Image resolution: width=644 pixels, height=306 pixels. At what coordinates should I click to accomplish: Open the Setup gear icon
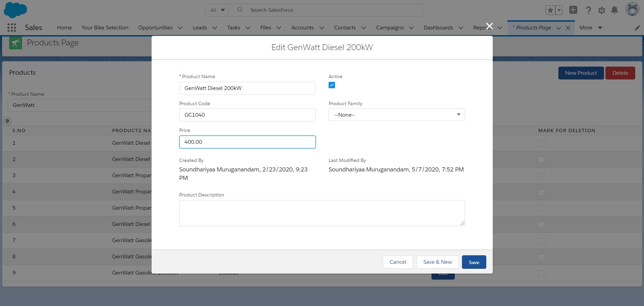(601, 10)
